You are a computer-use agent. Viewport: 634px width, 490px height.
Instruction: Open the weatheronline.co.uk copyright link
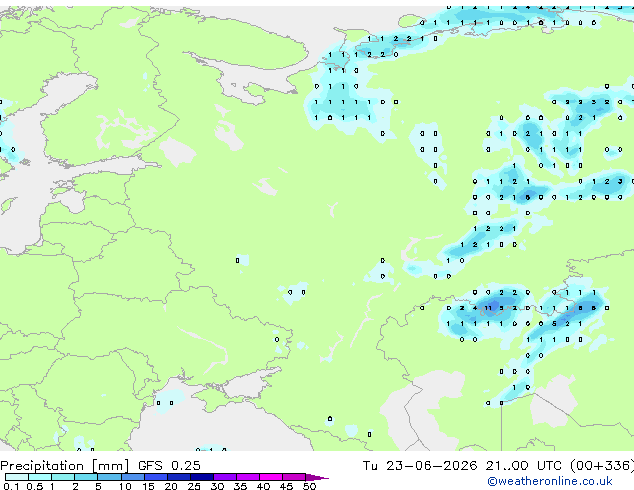(x=550, y=481)
